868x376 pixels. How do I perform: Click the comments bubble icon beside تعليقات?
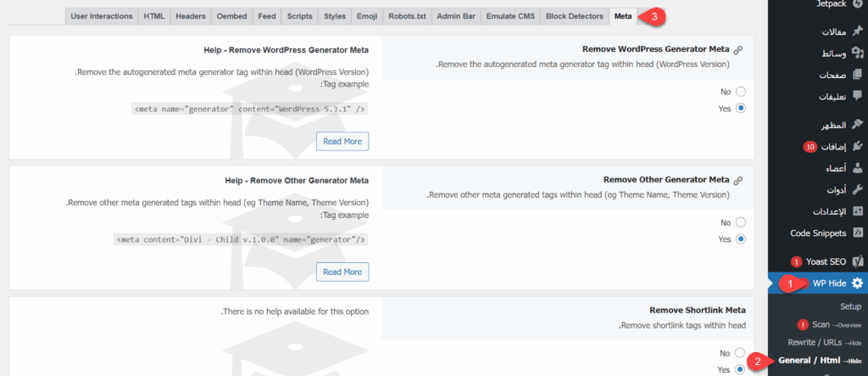tap(857, 96)
